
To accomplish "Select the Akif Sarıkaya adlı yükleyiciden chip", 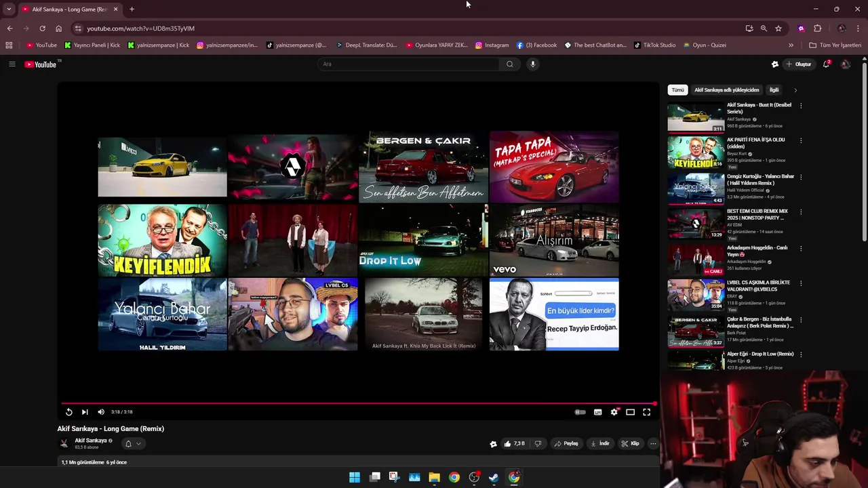I will tap(726, 90).
